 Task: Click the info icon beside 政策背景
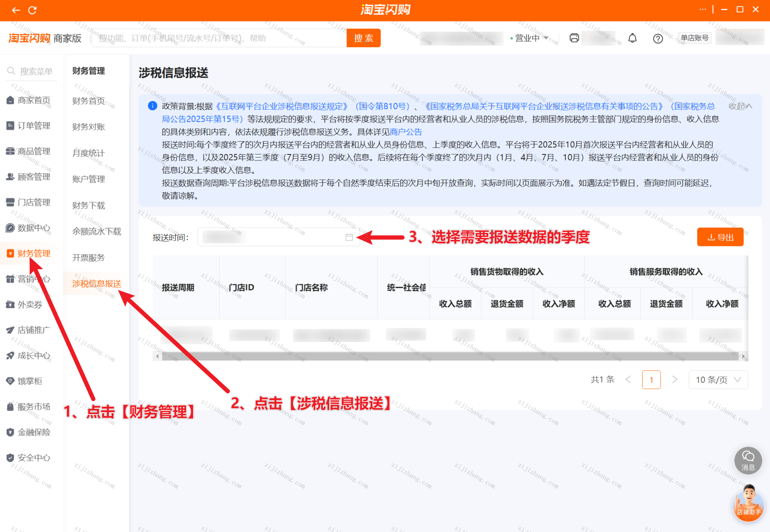tap(152, 106)
